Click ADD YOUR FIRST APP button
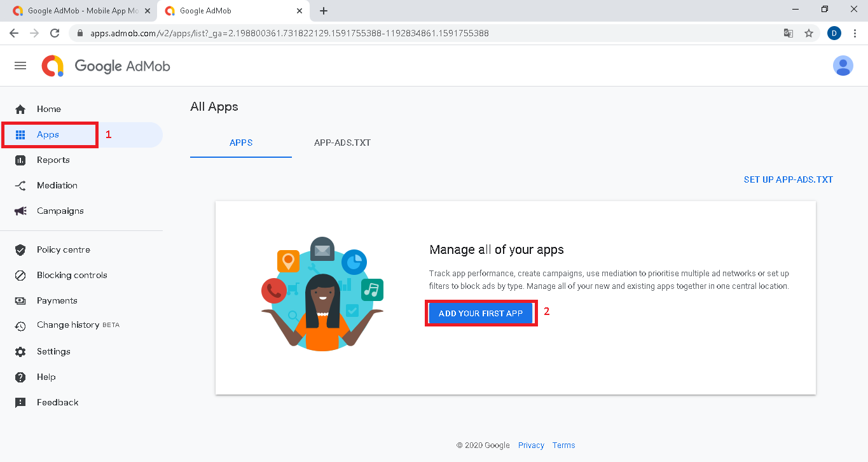Screen dimensions: 868x462 [x=481, y=314]
